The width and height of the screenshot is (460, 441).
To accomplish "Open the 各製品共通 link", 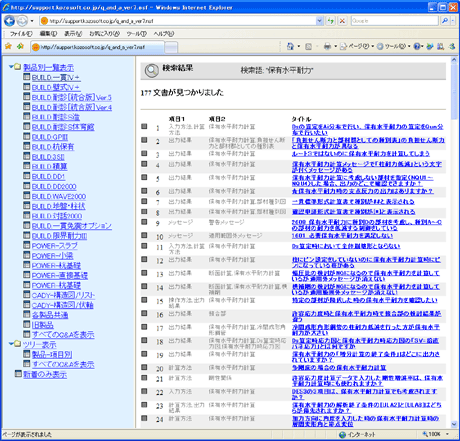I will click(x=50, y=315).
